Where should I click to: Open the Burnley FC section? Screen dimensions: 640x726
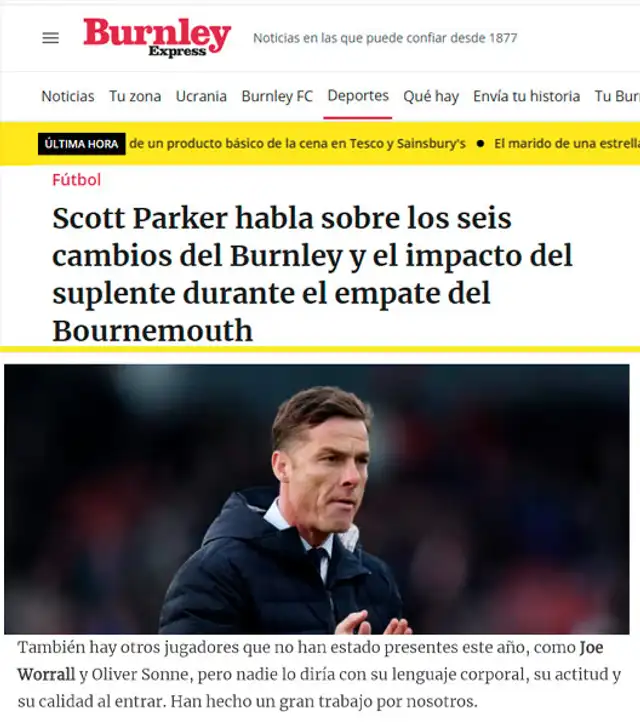(277, 96)
